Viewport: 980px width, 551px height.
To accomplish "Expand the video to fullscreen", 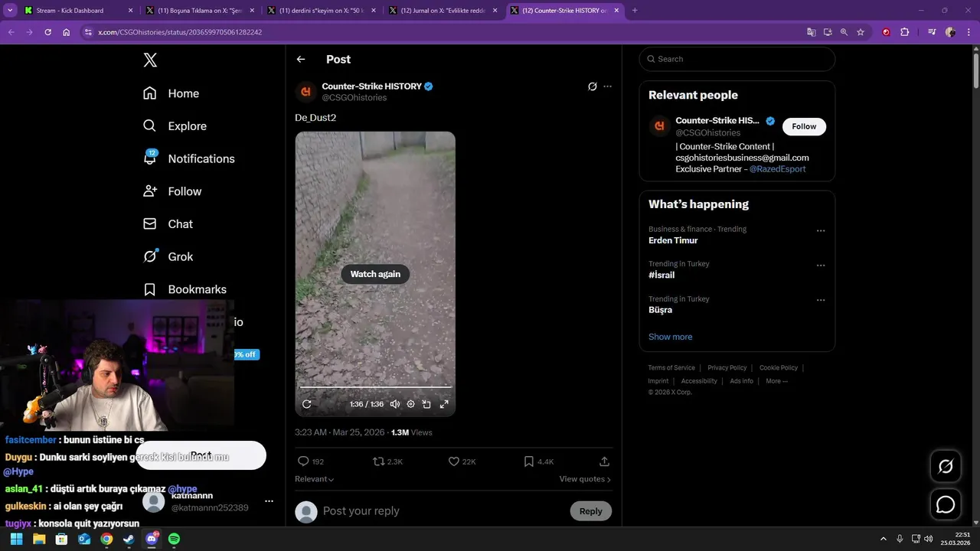I will [444, 404].
